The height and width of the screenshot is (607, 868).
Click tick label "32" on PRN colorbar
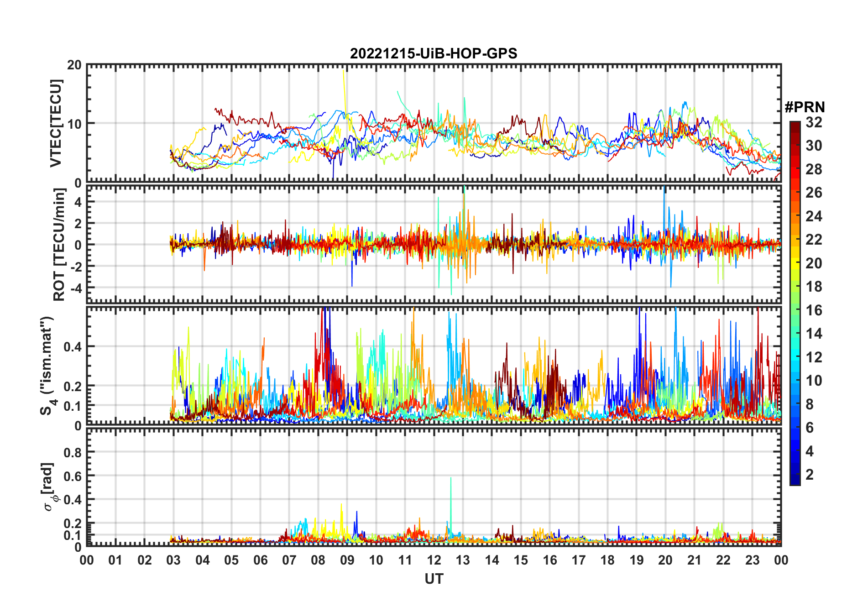pos(814,122)
